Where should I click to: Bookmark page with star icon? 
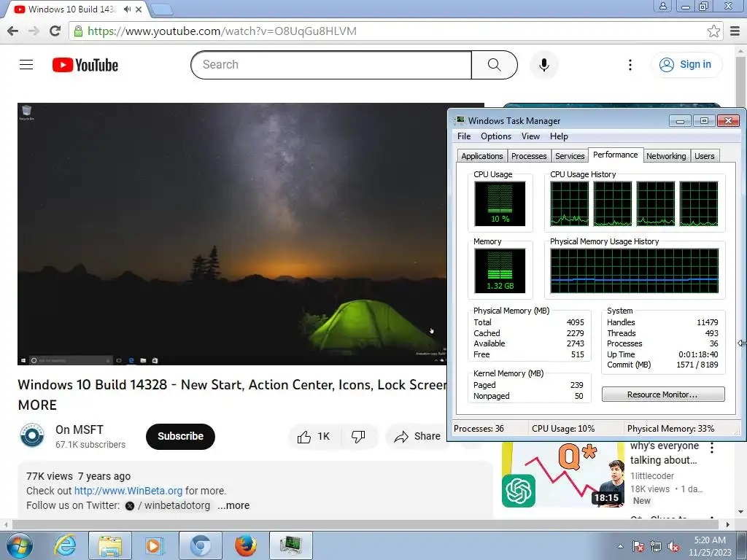pos(713,31)
